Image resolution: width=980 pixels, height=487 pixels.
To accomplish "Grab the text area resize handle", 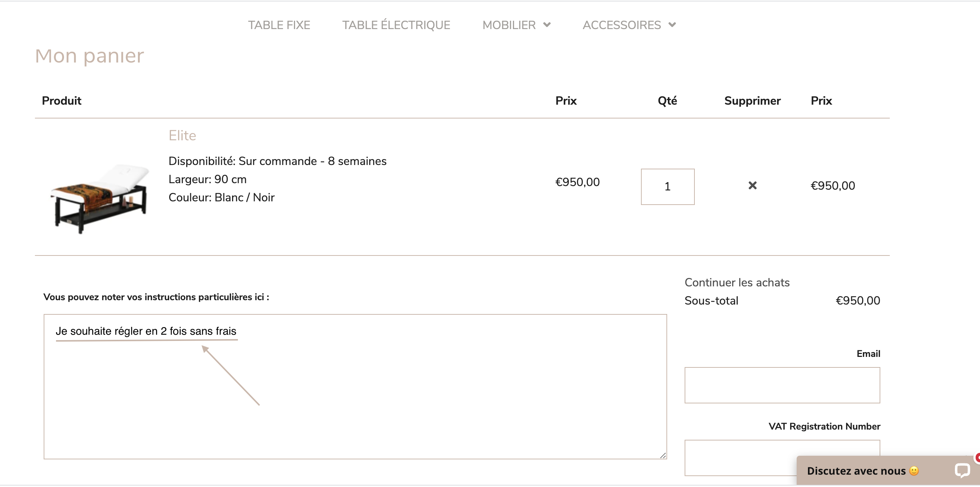I will pyautogui.click(x=663, y=455).
